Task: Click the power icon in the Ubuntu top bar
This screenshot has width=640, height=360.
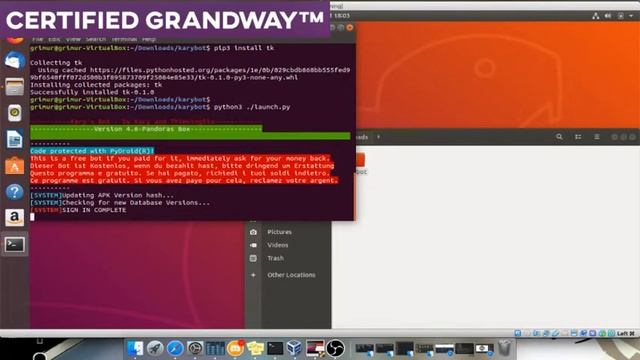Action: (x=620, y=16)
